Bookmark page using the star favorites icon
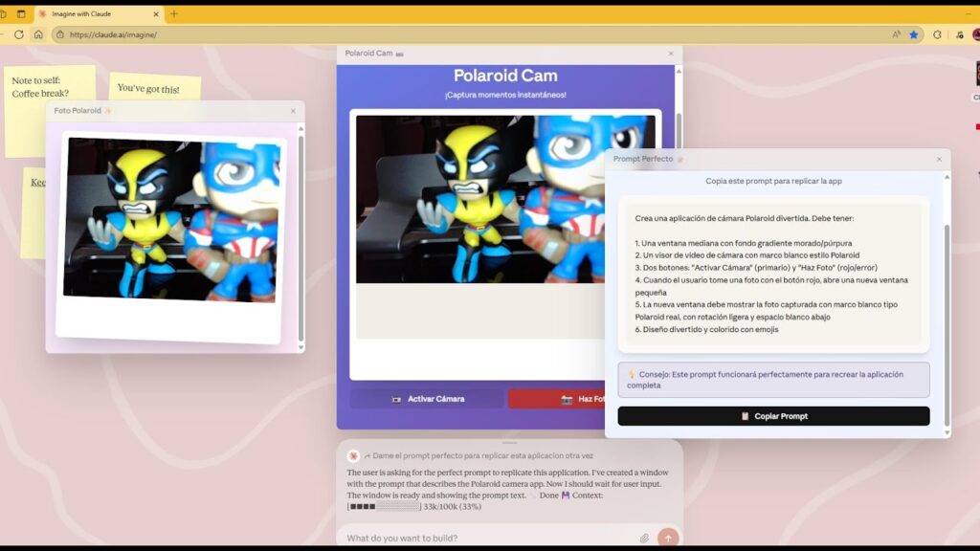The height and width of the screenshot is (551, 980). [913, 34]
